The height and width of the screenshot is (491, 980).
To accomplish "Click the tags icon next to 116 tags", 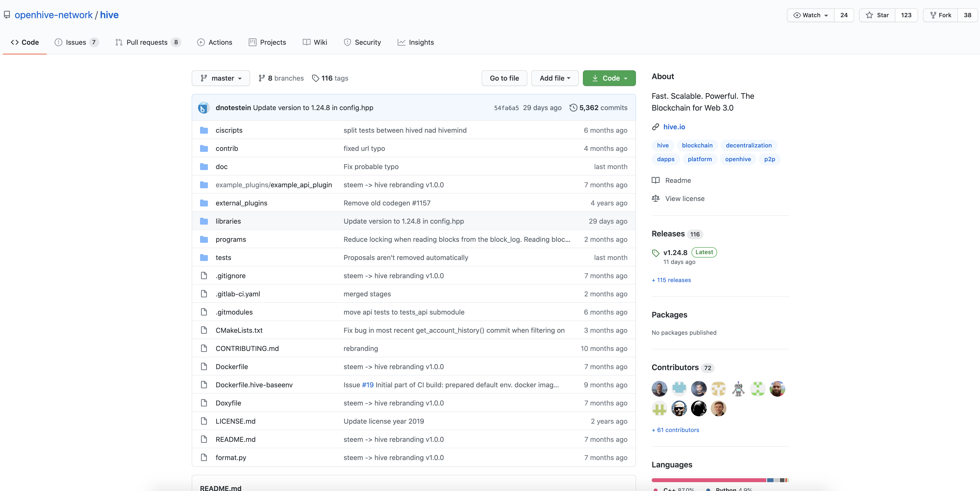I will coord(315,78).
